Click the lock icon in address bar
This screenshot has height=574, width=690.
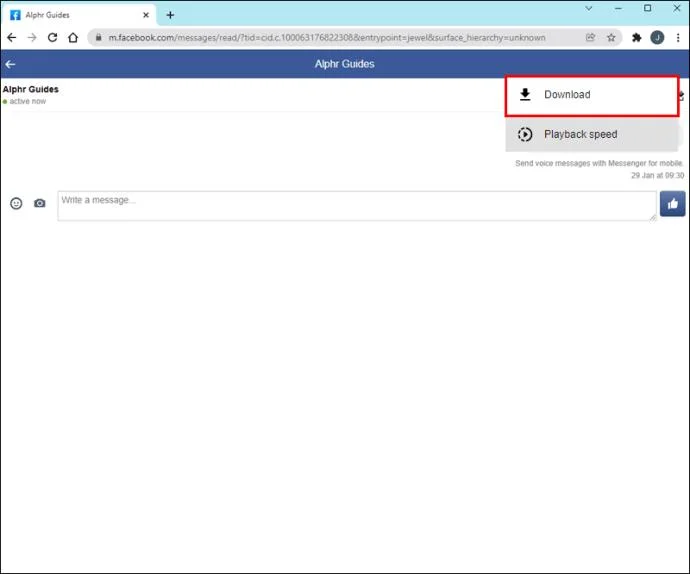(x=99, y=37)
